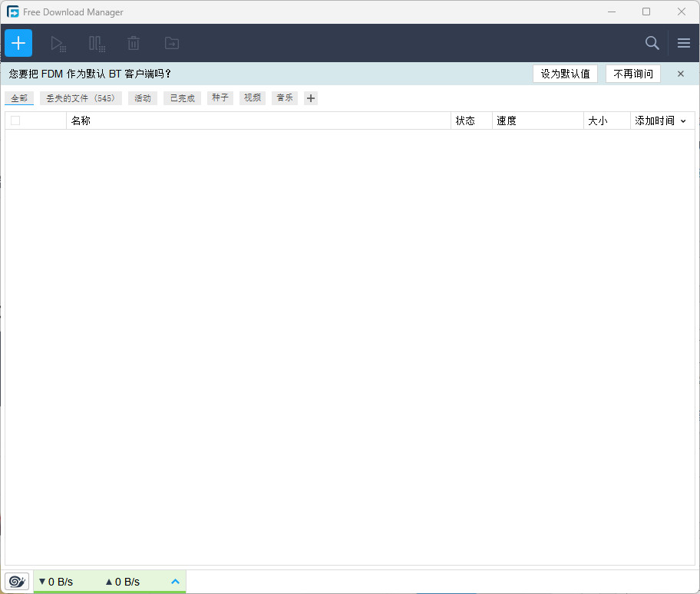Minimize the Free Download Manager window
The width and height of the screenshot is (700, 594).
pyautogui.click(x=612, y=12)
